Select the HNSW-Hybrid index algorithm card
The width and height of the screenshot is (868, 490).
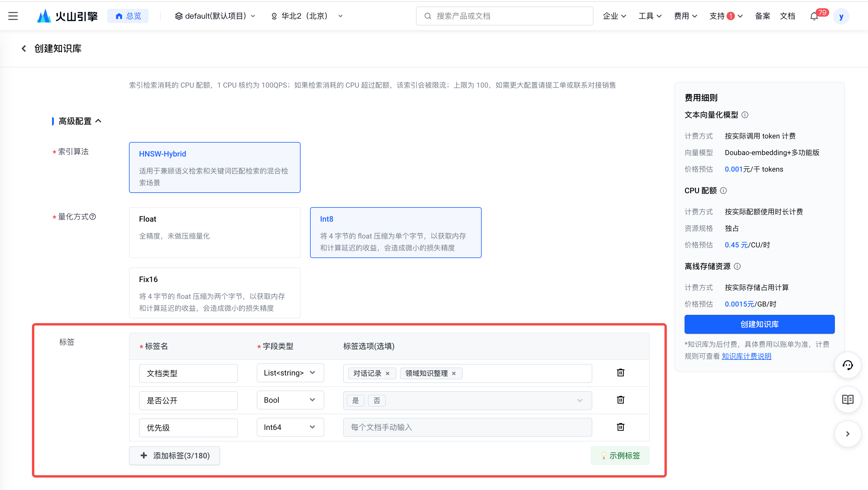click(215, 167)
